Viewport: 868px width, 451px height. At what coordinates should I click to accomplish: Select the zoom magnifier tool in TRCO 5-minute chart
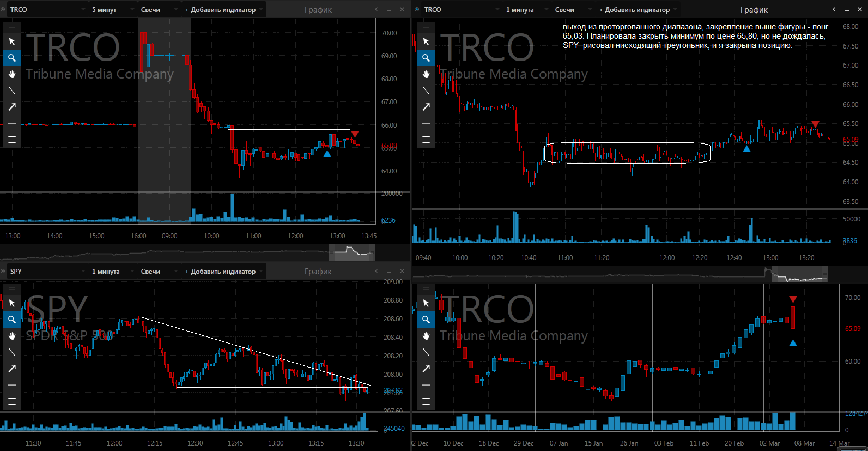click(x=12, y=58)
